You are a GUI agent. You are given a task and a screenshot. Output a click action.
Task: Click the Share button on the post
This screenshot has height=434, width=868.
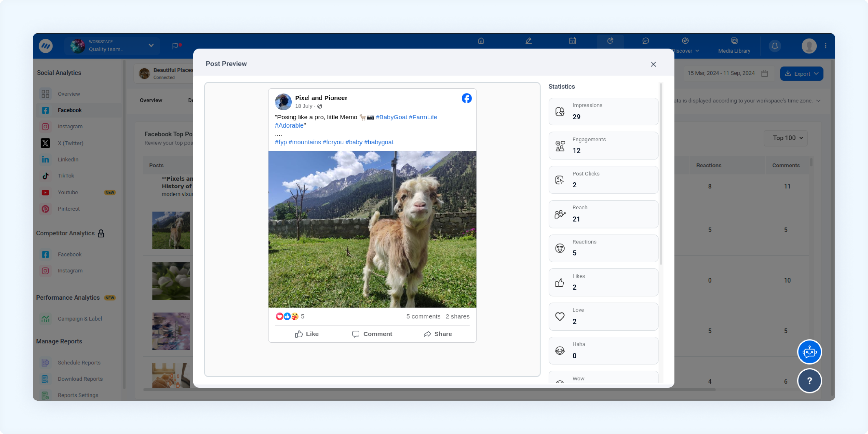point(437,334)
